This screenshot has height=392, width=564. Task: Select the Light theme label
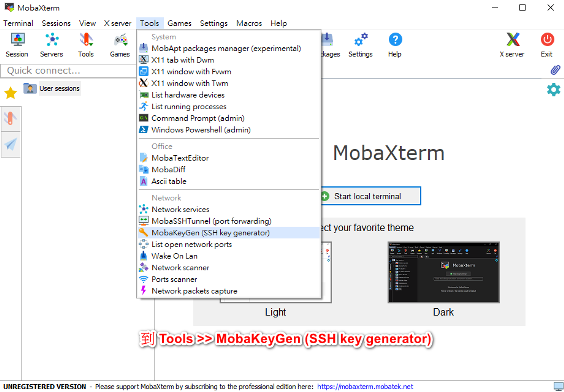click(x=275, y=312)
